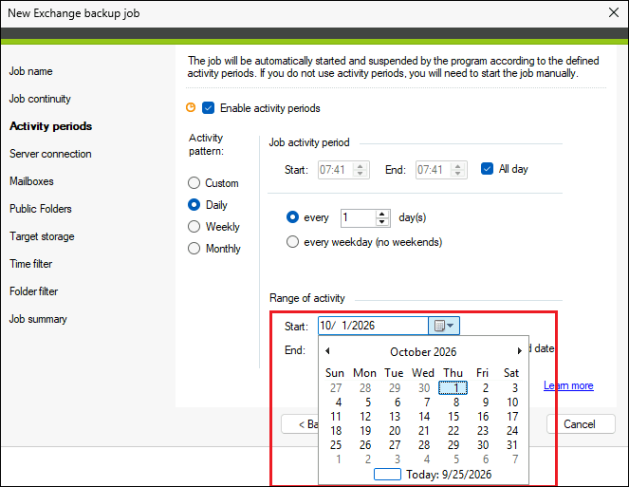
Task: Open the Job name step
Action: coord(31,71)
